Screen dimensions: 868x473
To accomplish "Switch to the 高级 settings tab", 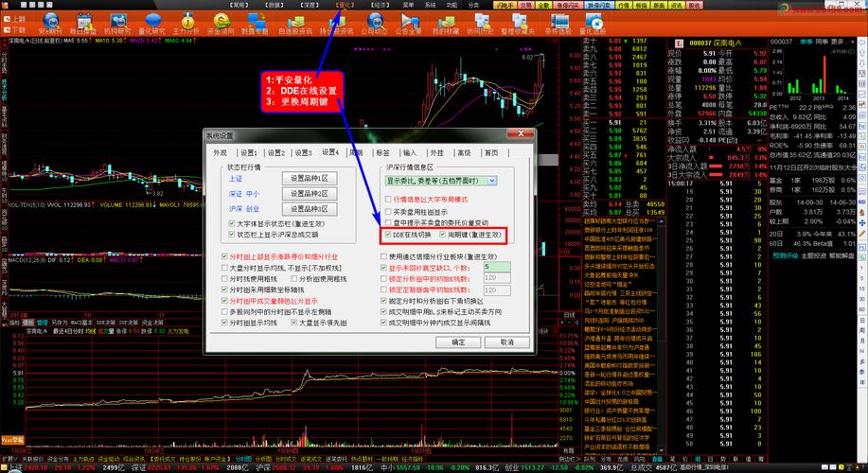I will pyautogui.click(x=463, y=151).
